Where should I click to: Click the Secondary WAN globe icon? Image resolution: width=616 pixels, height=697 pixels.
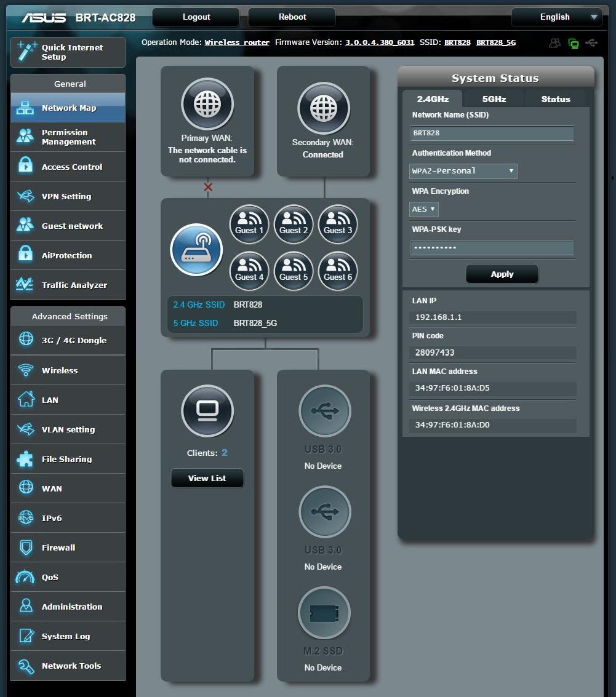pyautogui.click(x=323, y=108)
